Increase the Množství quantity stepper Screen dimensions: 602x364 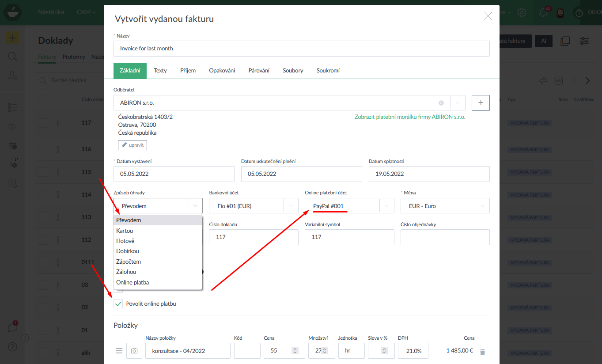pyautogui.click(x=325, y=349)
